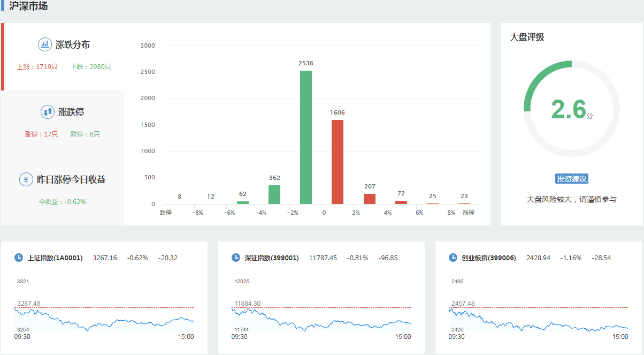Screen dimensions: 644x355
Task: Click the bar chart icon beside 涨跌分布
Action: (x=45, y=44)
